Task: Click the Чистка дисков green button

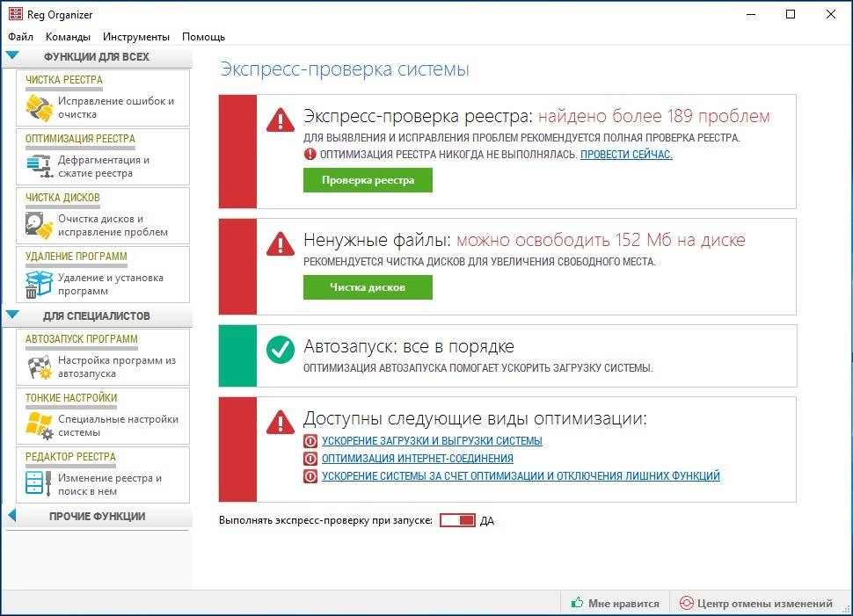Action: [368, 287]
